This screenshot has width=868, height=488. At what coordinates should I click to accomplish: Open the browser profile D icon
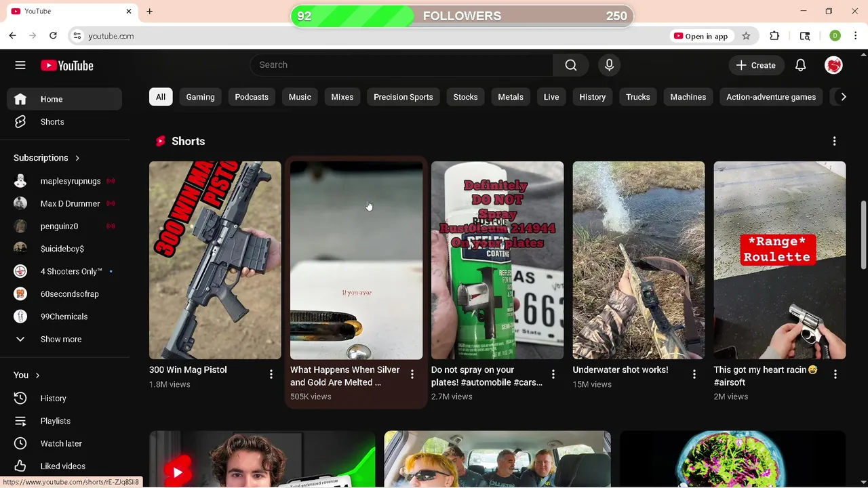click(x=835, y=36)
